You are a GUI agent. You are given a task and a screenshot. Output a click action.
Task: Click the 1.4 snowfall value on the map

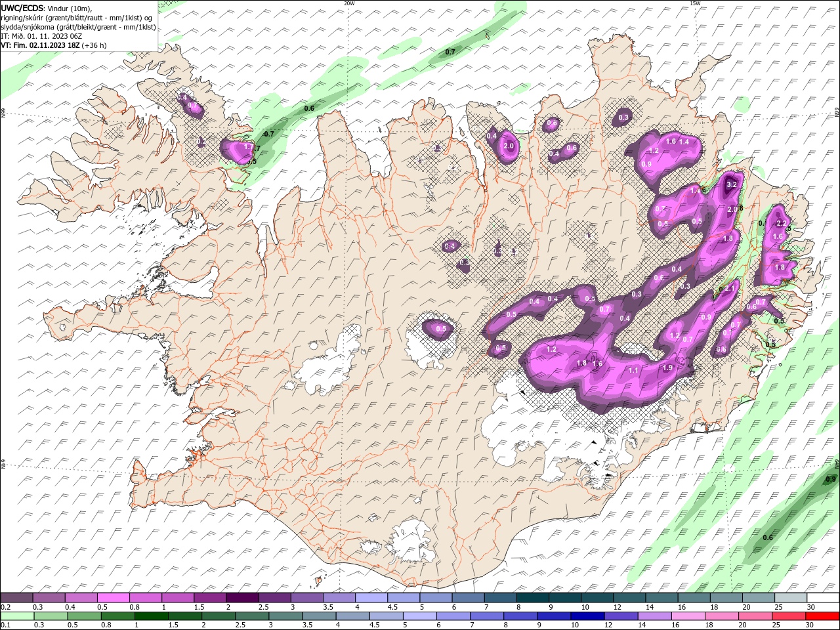point(684,141)
